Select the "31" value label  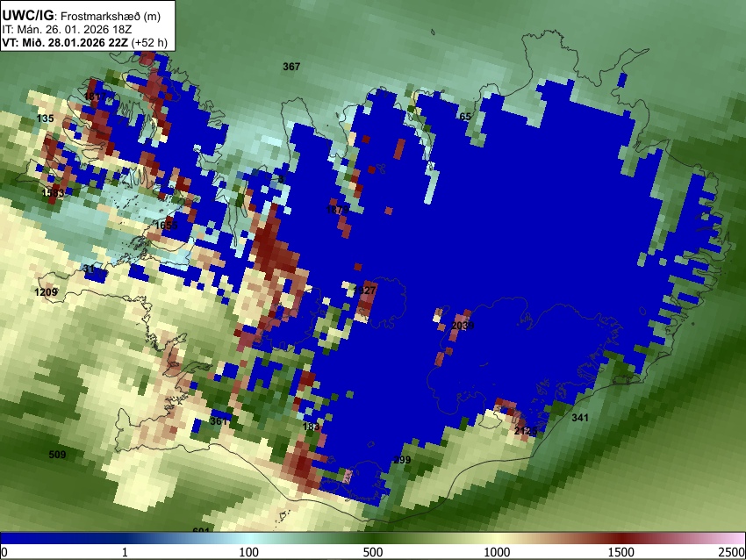pyautogui.click(x=89, y=269)
